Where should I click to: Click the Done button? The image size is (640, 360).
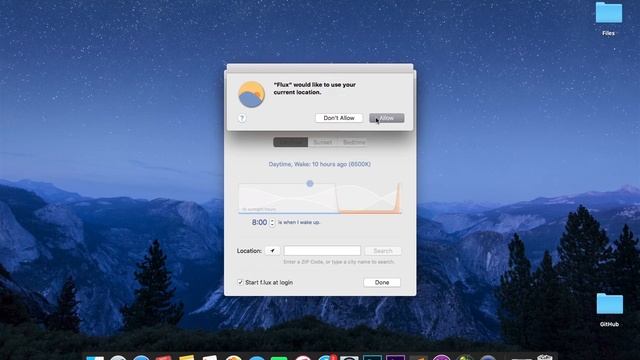pos(382,282)
